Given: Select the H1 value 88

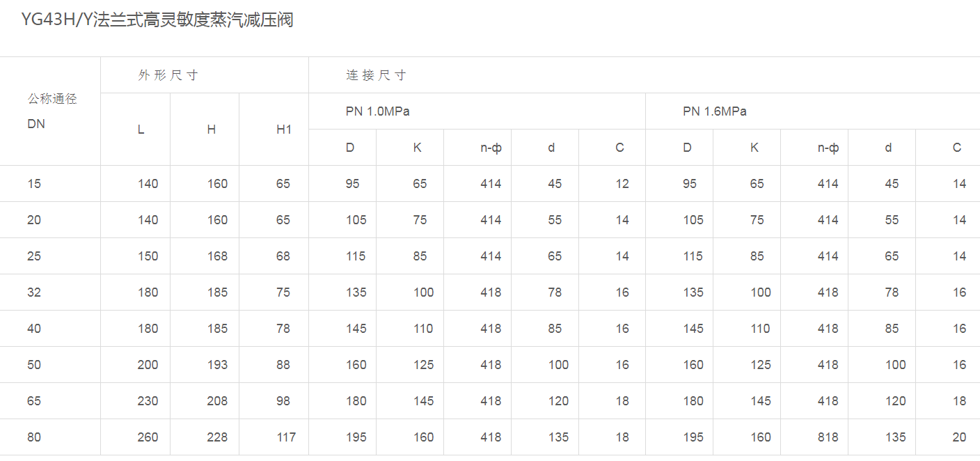Looking at the screenshot, I should click(x=283, y=365).
